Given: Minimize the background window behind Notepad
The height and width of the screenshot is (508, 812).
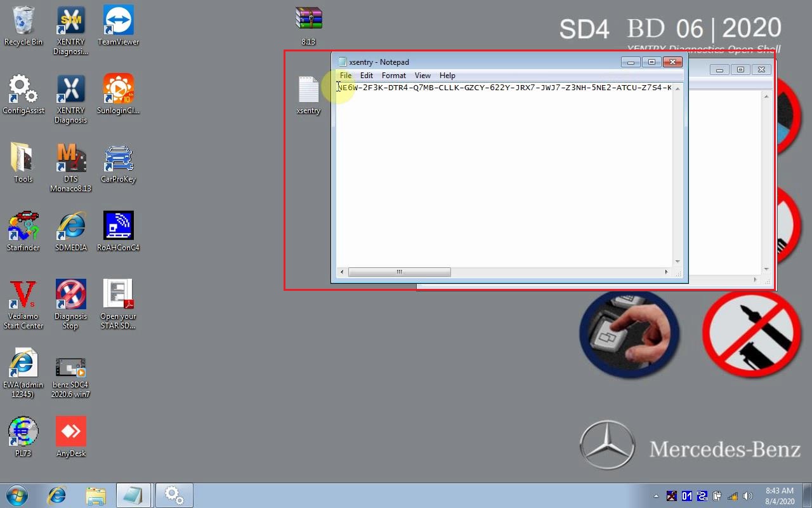Looking at the screenshot, I should click(x=719, y=69).
